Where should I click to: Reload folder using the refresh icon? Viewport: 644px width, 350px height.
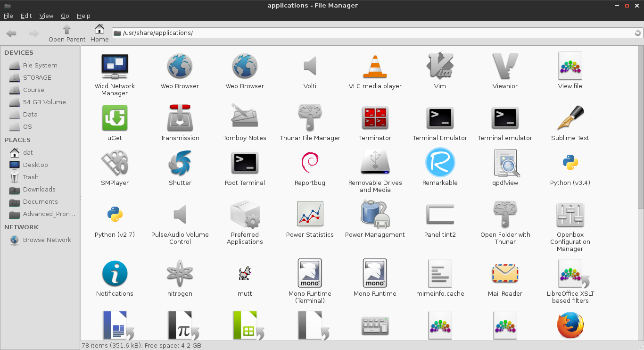(638, 33)
